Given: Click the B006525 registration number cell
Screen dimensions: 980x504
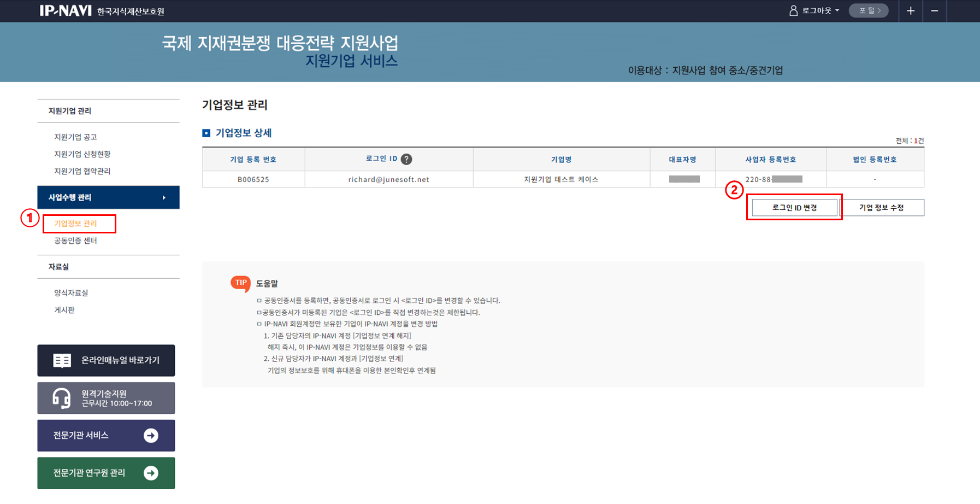Looking at the screenshot, I should tap(253, 179).
